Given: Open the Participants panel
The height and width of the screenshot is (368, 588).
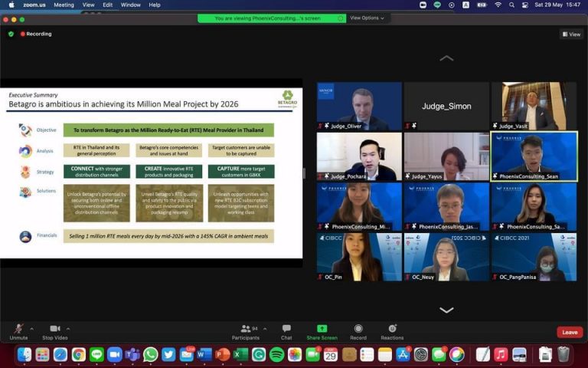Looking at the screenshot, I should pyautogui.click(x=245, y=332).
